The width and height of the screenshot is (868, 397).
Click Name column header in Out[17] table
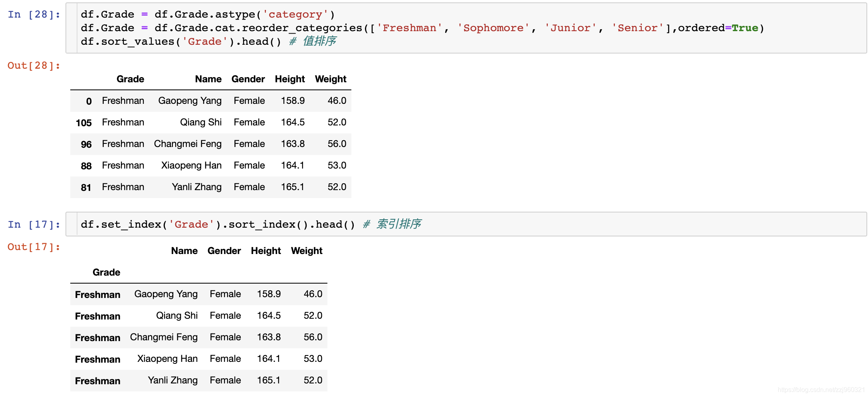(x=184, y=251)
